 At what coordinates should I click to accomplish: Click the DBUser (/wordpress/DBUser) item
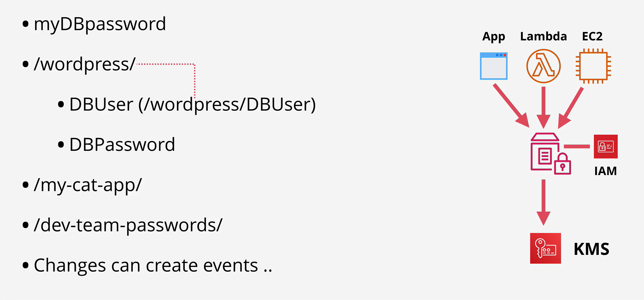click(193, 104)
